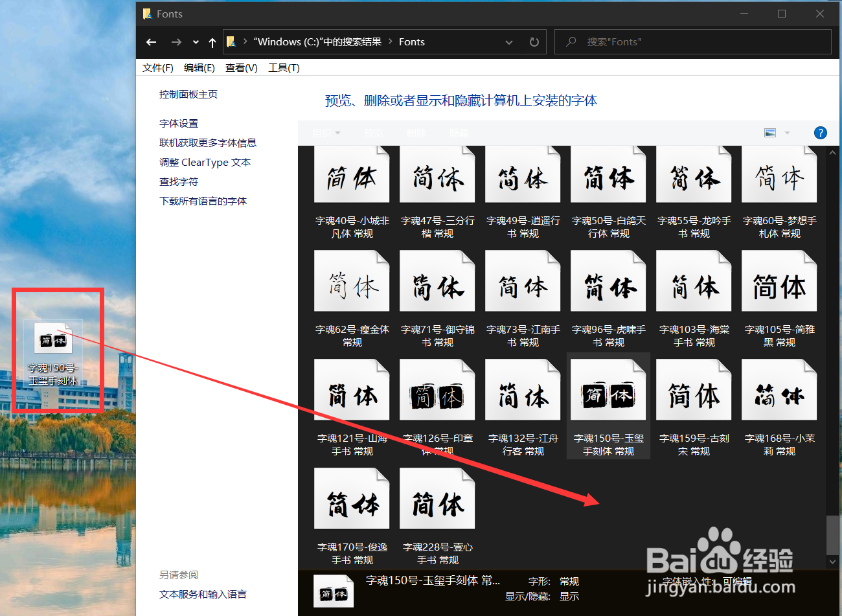Click the folder icon in the address bar

click(x=231, y=41)
